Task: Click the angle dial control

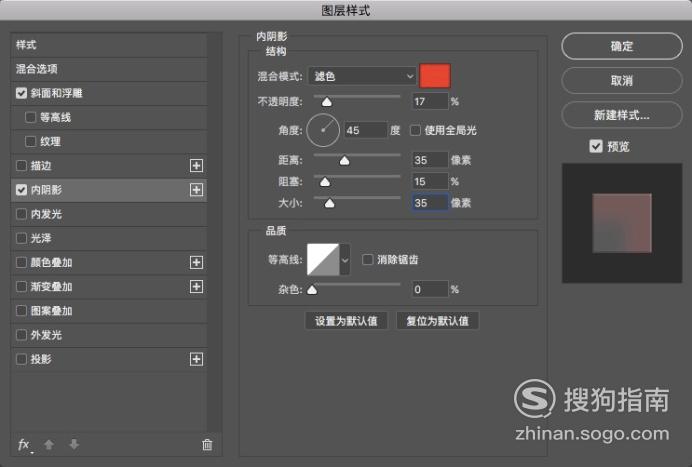Action: click(x=323, y=130)
